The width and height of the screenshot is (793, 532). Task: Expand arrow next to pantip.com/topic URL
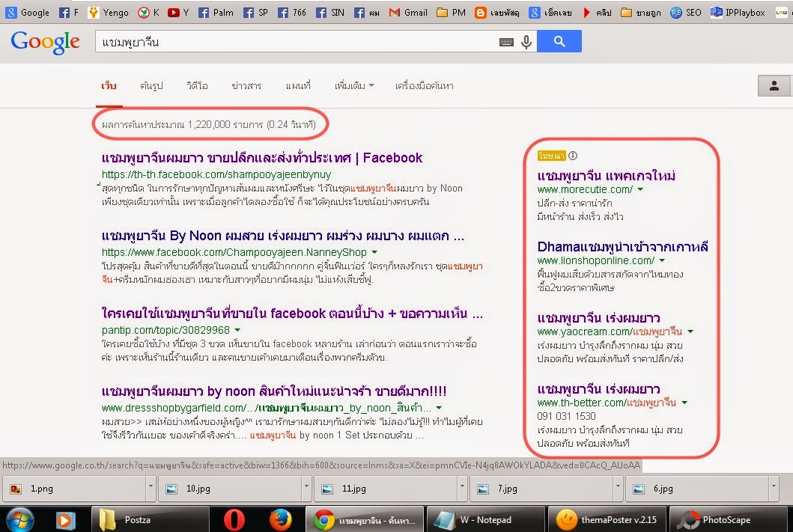point(237,330)
